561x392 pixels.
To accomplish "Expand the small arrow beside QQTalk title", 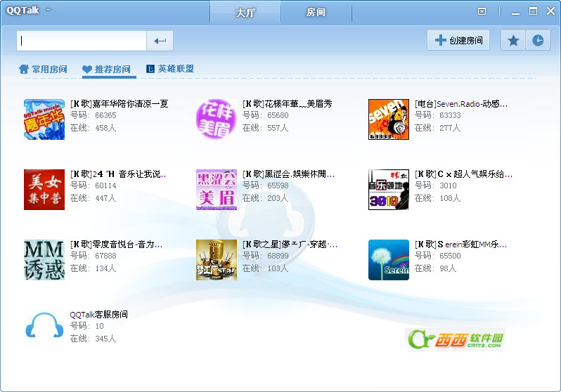I will [x=48, y=10].
